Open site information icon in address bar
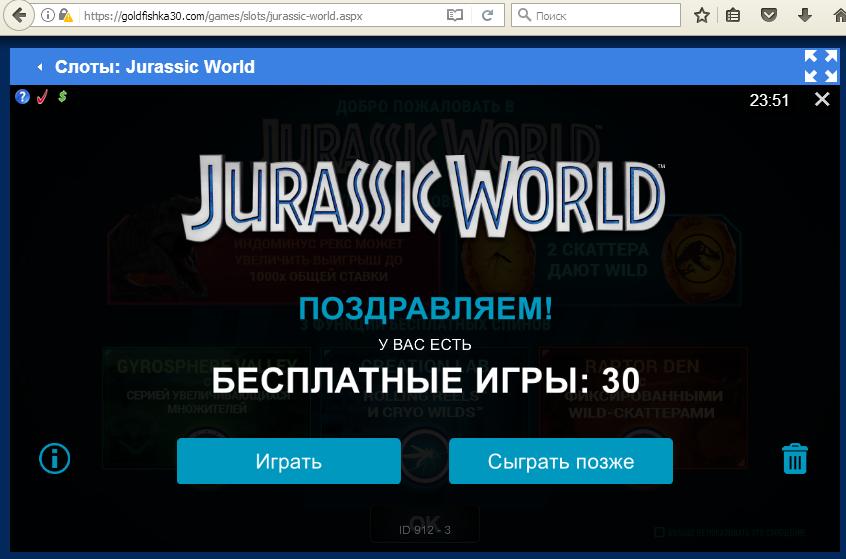Image resolution: width=846 pixels, height=559 pixels. pyautogui.click(x=47, y=15)
